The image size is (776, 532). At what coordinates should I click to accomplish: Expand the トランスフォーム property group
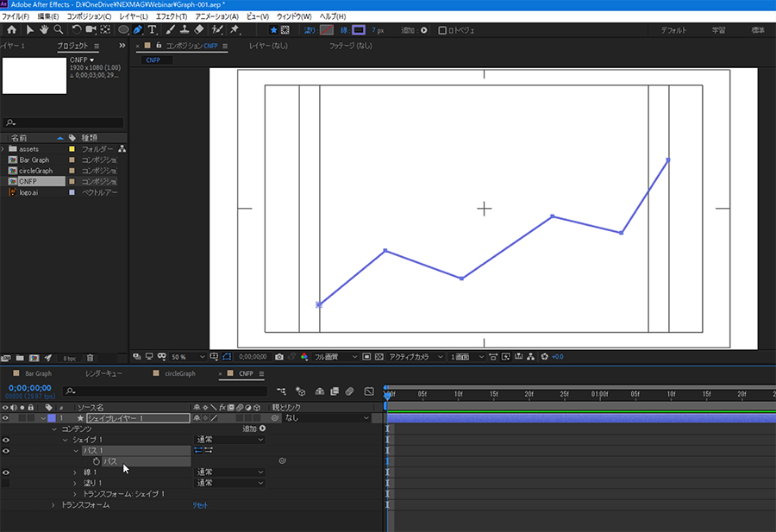coord(53,504)
